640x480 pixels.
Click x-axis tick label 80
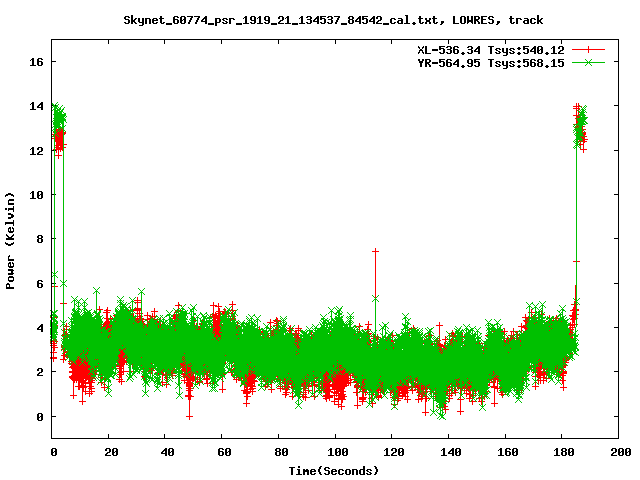tap(281, 452)
